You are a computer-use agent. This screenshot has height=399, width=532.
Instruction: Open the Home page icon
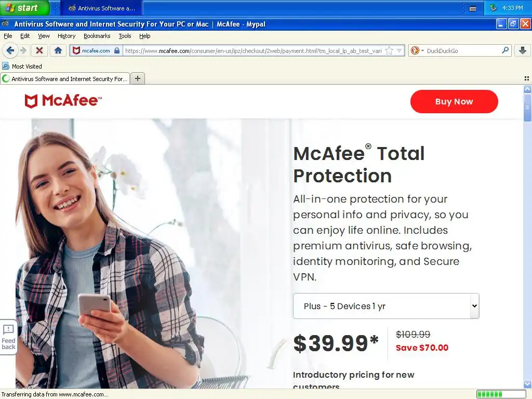(58, 50)
